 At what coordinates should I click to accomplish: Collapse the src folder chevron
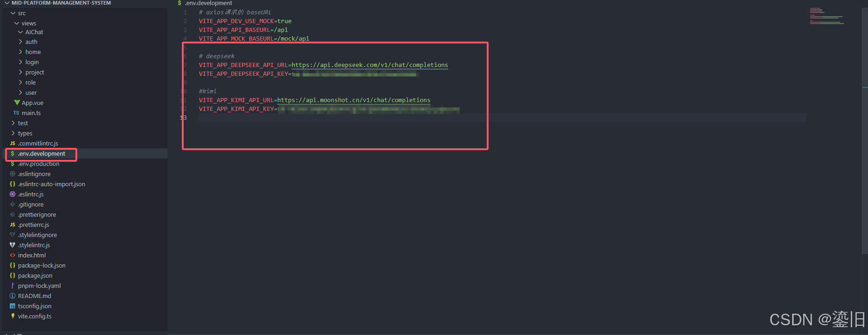[x=13, y=13]
